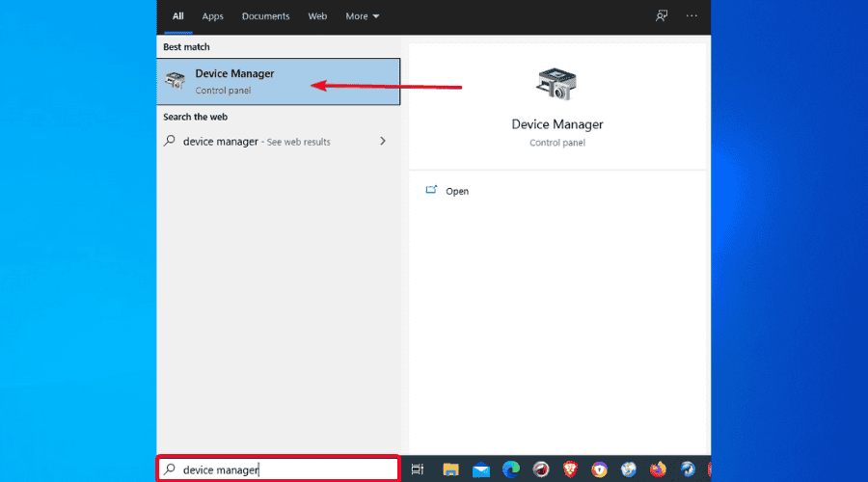Open the purple shield browser icon
The height and width of the screenshot is (482, 868).
coord(599,469)
